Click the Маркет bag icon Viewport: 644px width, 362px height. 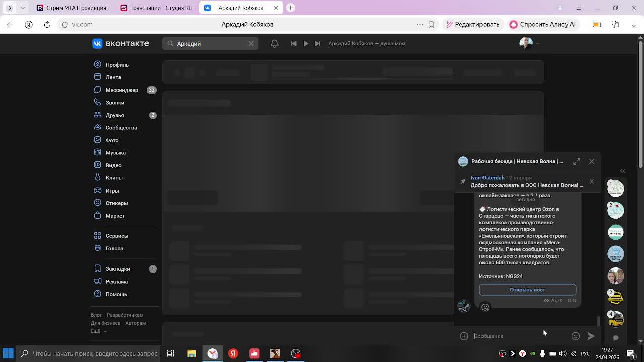tap(97, 216)
